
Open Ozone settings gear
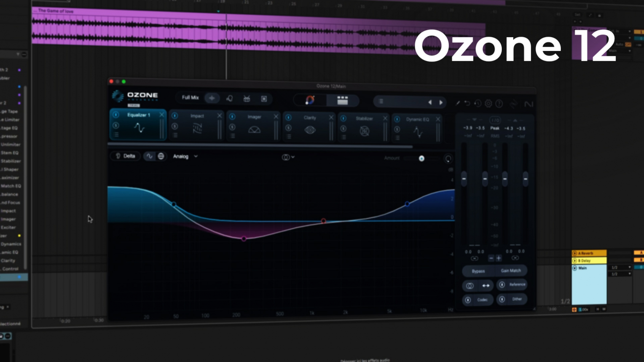pyautogui.click(x=488, y=103)
